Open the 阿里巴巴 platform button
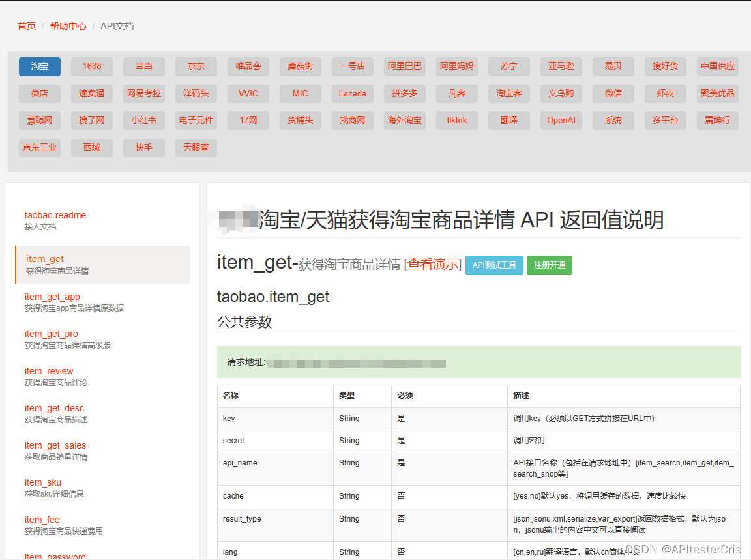Viewport: 751px width, 560px height. (x=405, y=66)
